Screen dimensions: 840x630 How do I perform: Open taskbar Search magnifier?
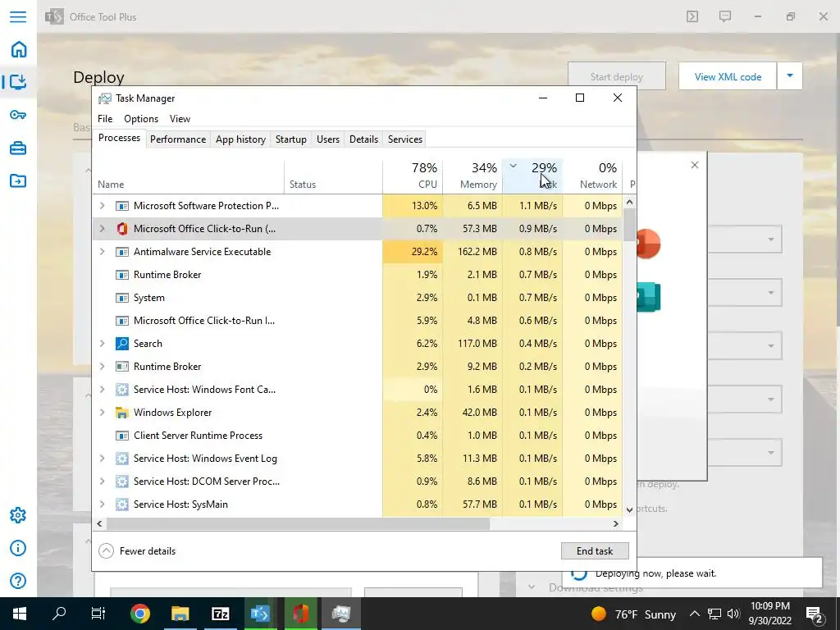(59, 614)
